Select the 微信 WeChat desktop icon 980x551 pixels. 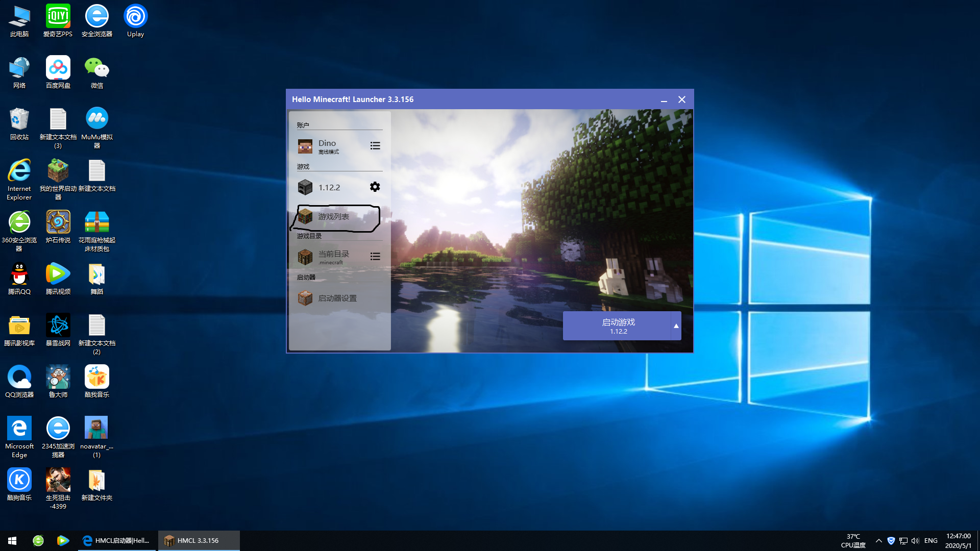pos(97,72)
